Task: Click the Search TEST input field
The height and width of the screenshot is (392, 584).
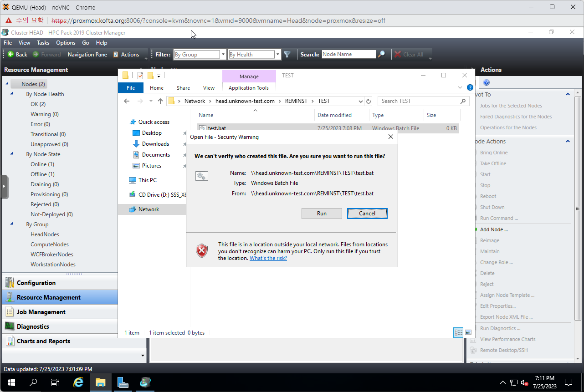Action: [419, 101]
